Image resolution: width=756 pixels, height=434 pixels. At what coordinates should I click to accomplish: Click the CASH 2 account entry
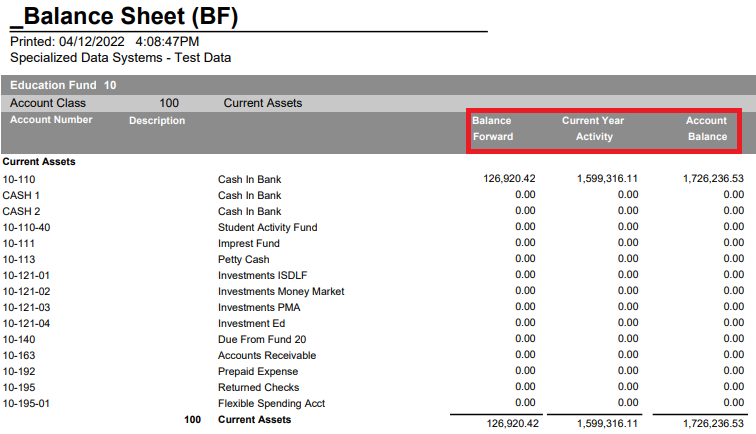pos(21,211)
